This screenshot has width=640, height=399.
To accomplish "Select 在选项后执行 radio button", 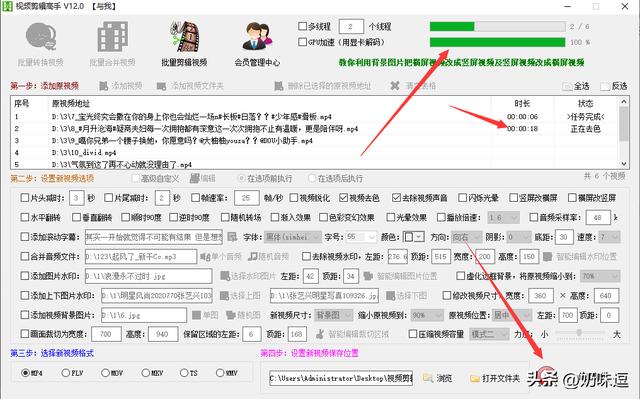I will 312,178.
